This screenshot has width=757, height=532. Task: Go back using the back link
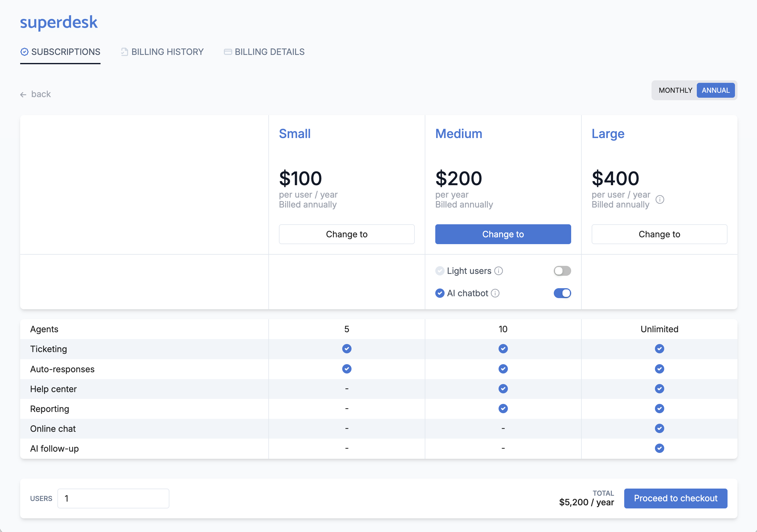[36, 94]
